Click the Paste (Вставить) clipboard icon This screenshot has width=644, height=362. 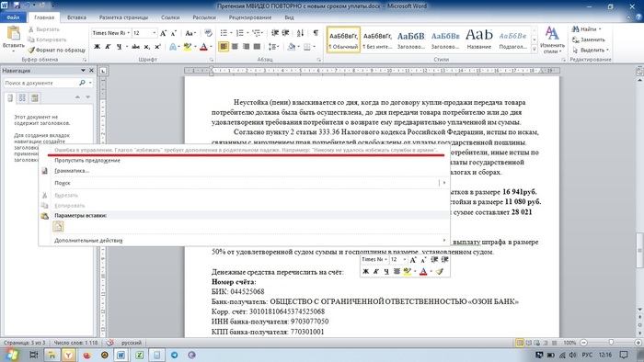click(x=13, y=33)
